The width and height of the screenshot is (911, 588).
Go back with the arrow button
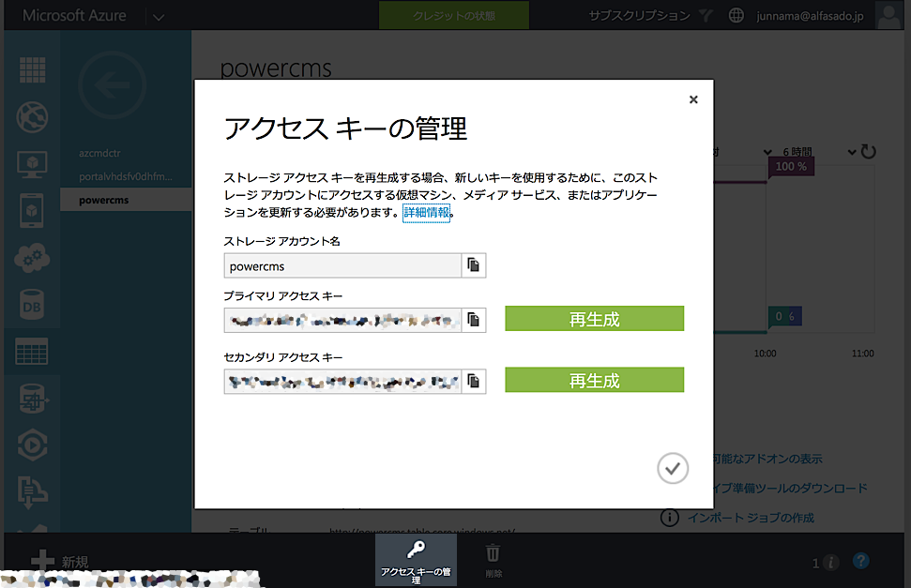(113, 85)
